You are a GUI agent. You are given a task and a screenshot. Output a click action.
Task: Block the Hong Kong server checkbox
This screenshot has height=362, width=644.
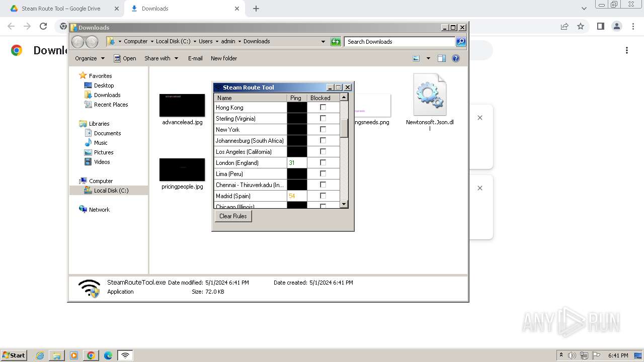point(323,107)
